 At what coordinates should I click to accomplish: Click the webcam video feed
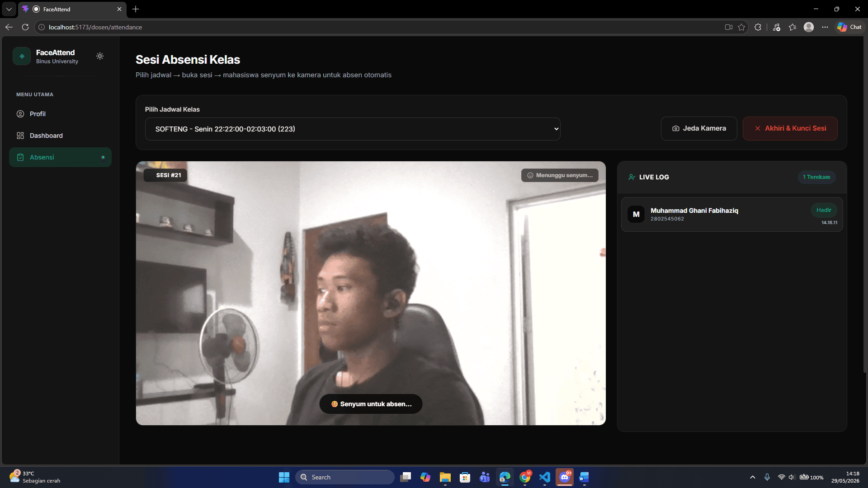(x=371, y=293)
